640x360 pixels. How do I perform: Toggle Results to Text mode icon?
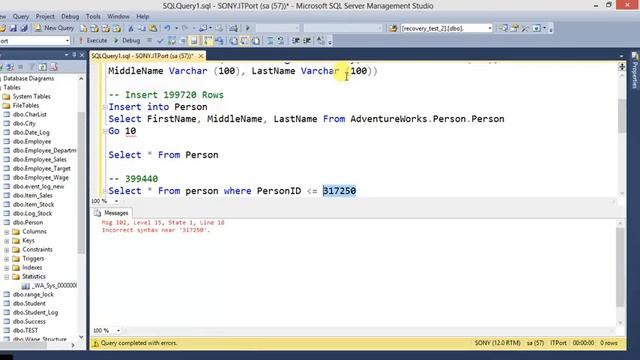tap(233, 40)
